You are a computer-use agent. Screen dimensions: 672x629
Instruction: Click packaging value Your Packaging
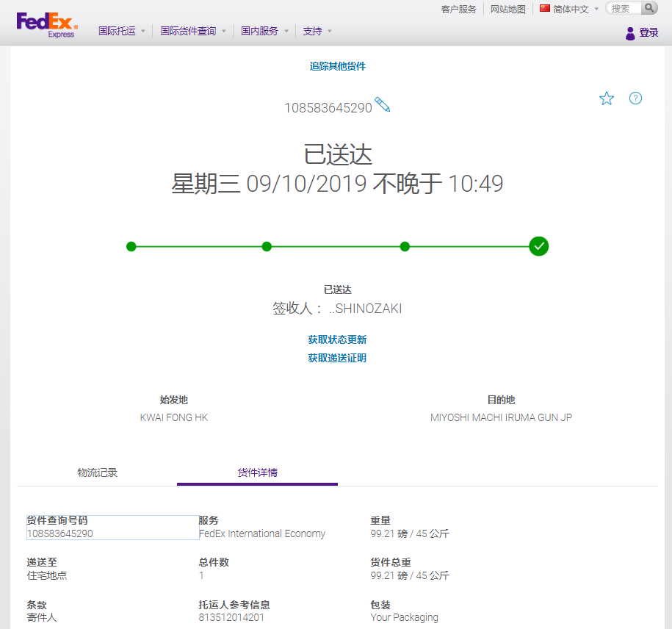404,617
